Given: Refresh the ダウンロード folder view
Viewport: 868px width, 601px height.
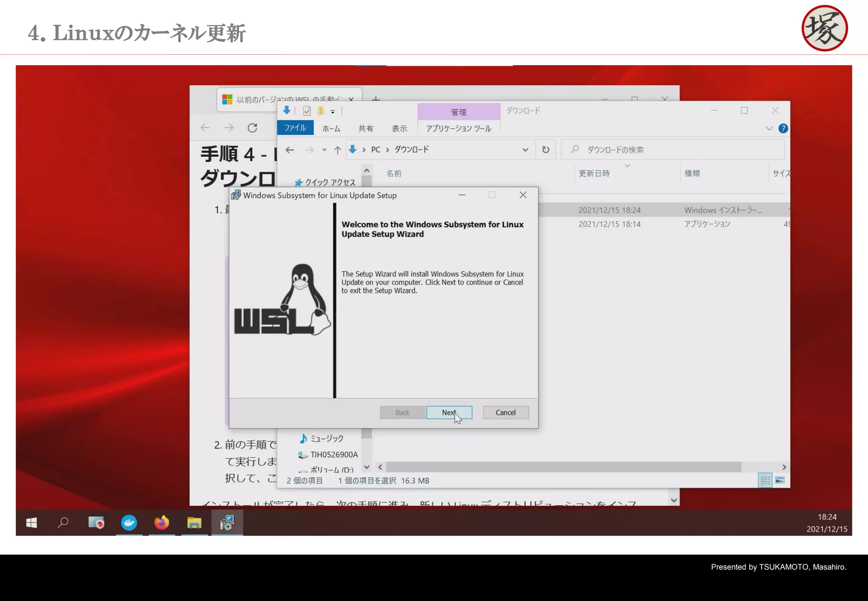Looking at the screenshot, I should (x=546, y=150).
